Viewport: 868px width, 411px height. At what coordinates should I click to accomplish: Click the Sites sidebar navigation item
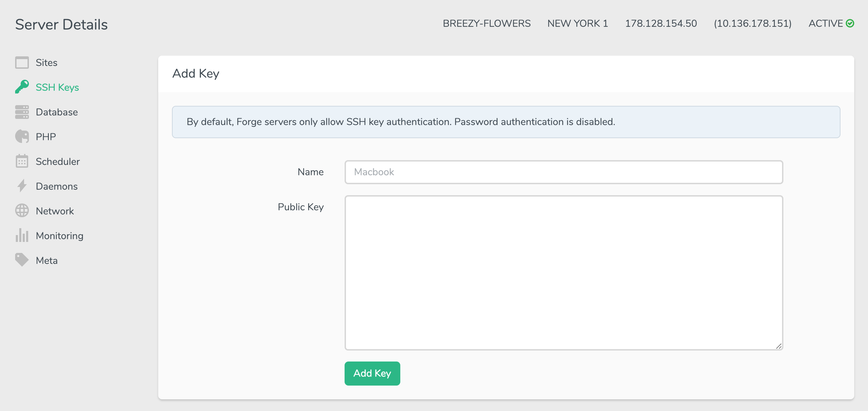click(x=46, y=63)
